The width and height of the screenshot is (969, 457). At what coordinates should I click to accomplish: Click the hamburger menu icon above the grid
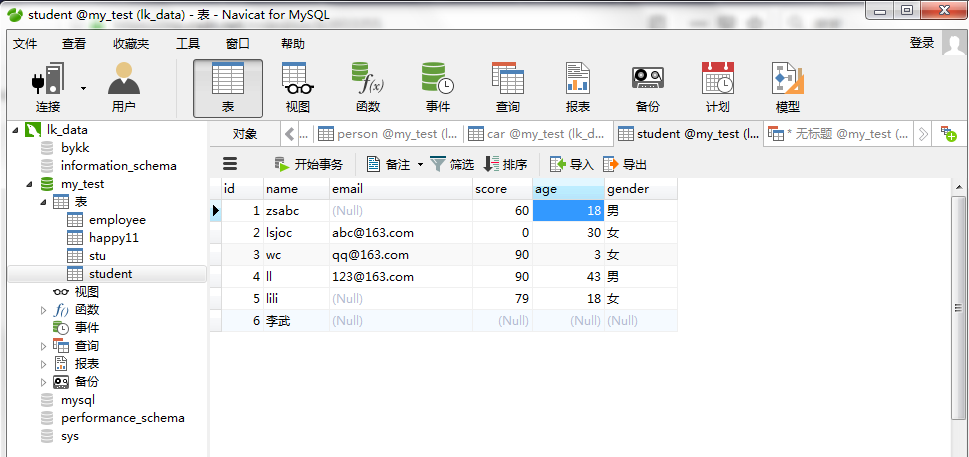pyautogui.click(x=230, y=164)
